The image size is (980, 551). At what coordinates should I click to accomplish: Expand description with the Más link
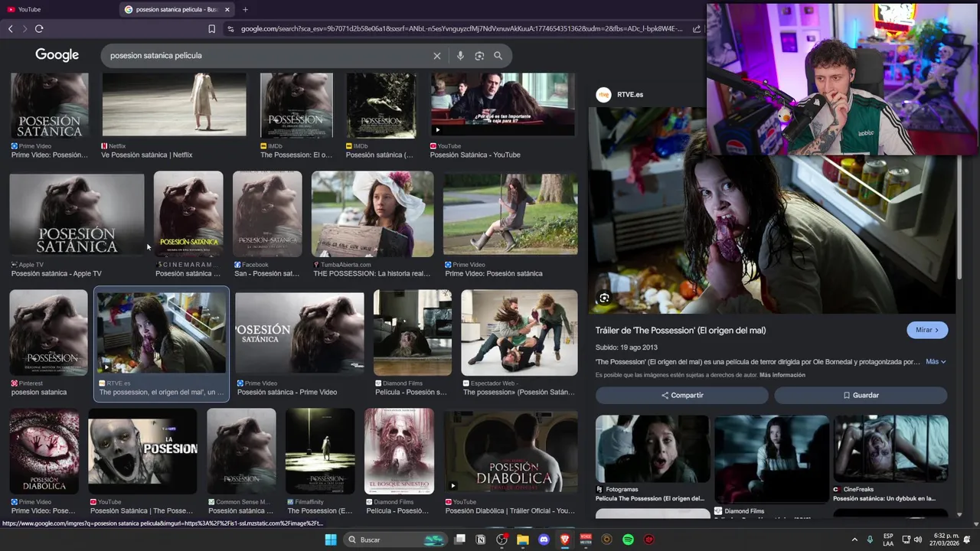click(936, 361)
